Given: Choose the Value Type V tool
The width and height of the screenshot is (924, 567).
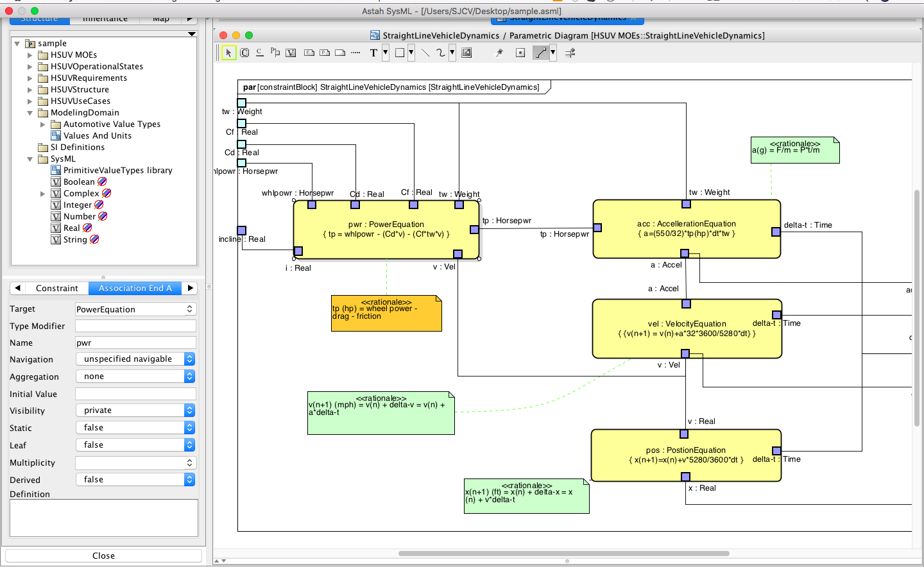Looking at the screenshot, I should click(x=291, y=53).
